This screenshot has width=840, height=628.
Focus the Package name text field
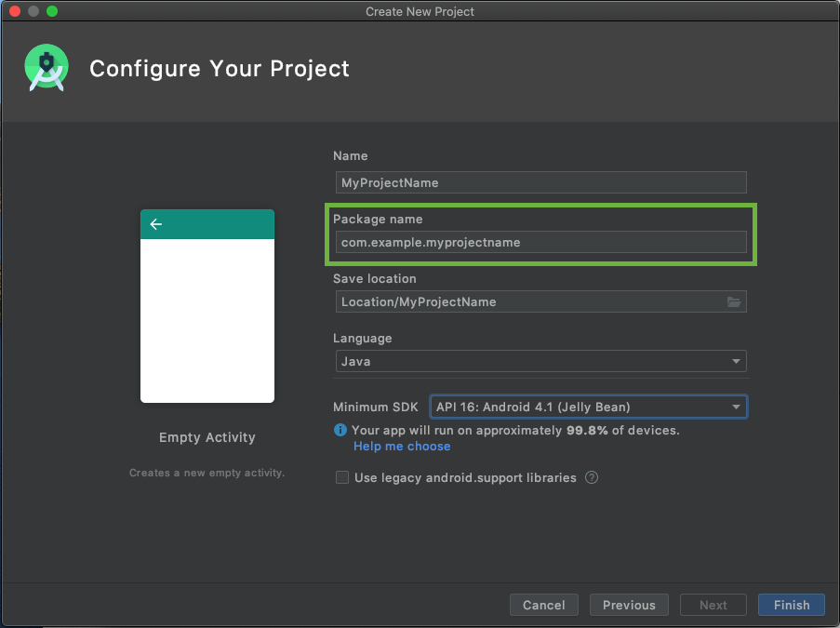(540, 242)
